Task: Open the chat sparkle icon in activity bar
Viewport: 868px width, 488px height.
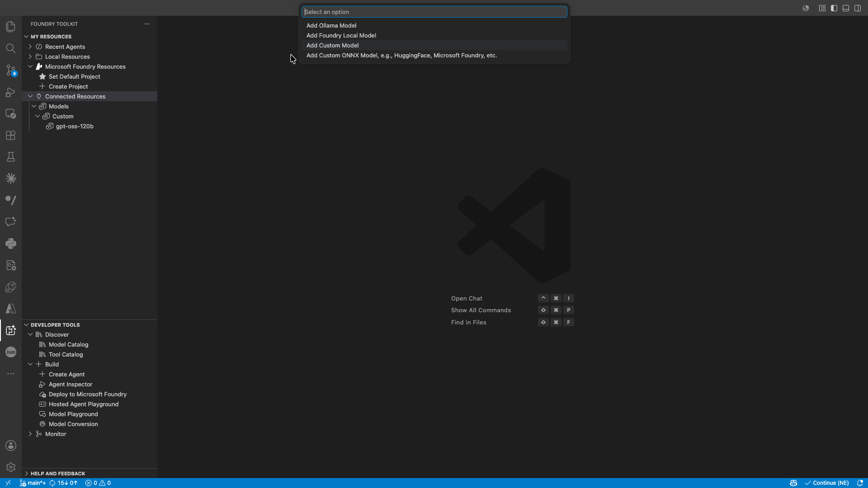Action: tap(11, 222)
